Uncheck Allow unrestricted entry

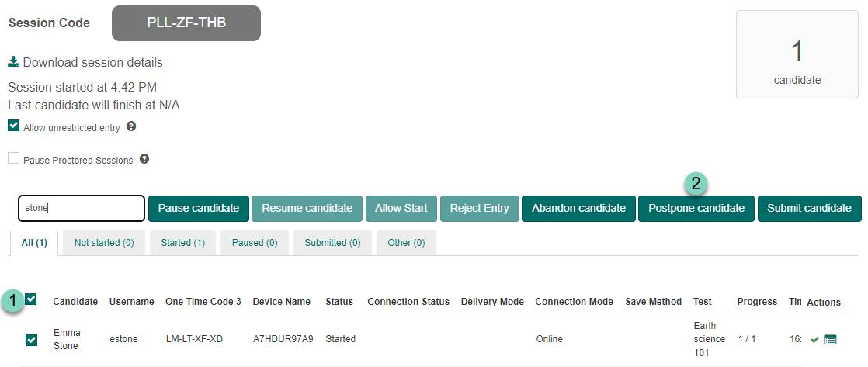click(x=13, y=126)
